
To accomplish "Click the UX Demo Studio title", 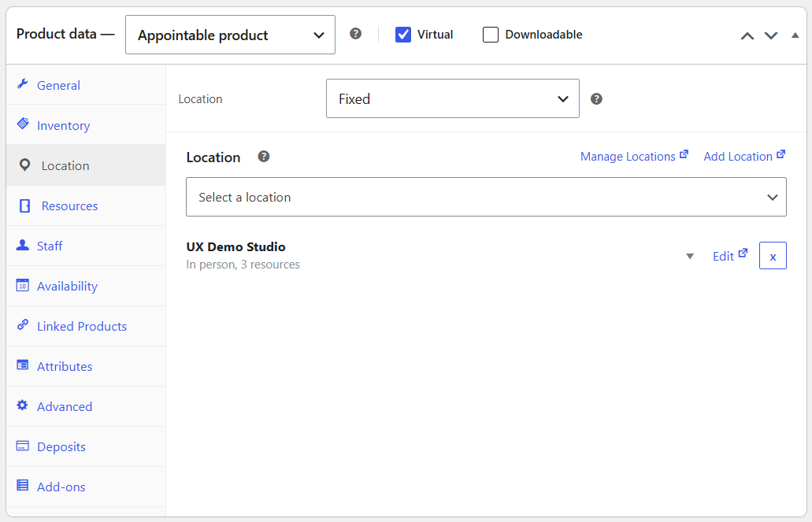I will tap(235, 246).
